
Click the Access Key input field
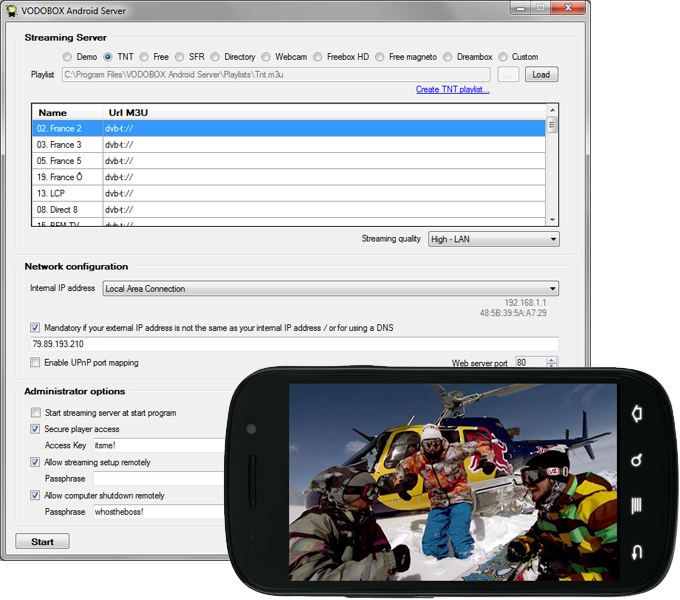click(x=158, y=445)
